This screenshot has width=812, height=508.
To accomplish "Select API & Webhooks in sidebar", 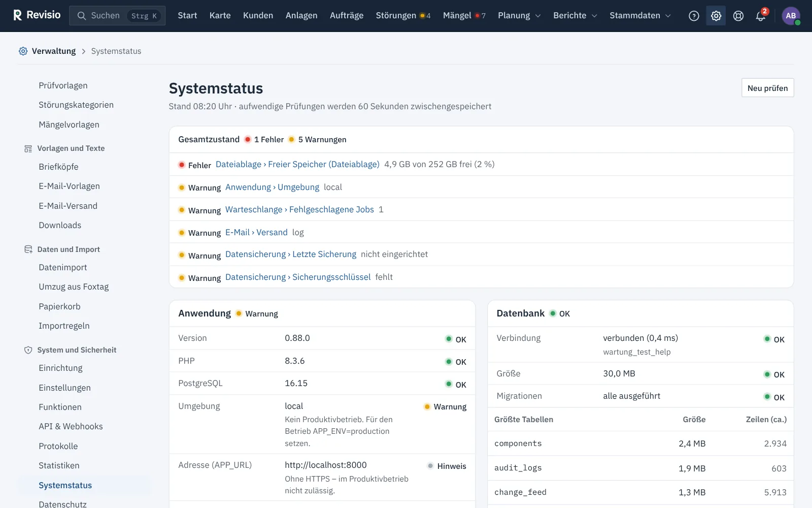I will tap(71, 426).
